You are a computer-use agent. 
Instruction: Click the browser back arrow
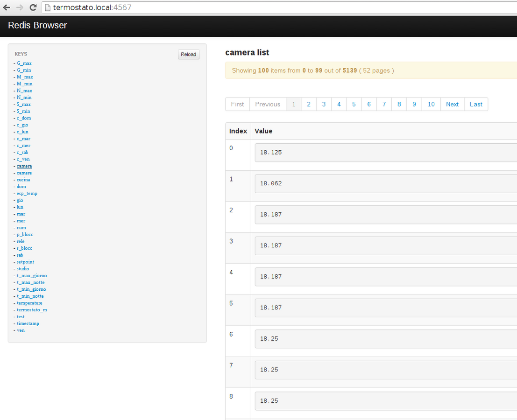pyautogui.click(x=7, y=7)
